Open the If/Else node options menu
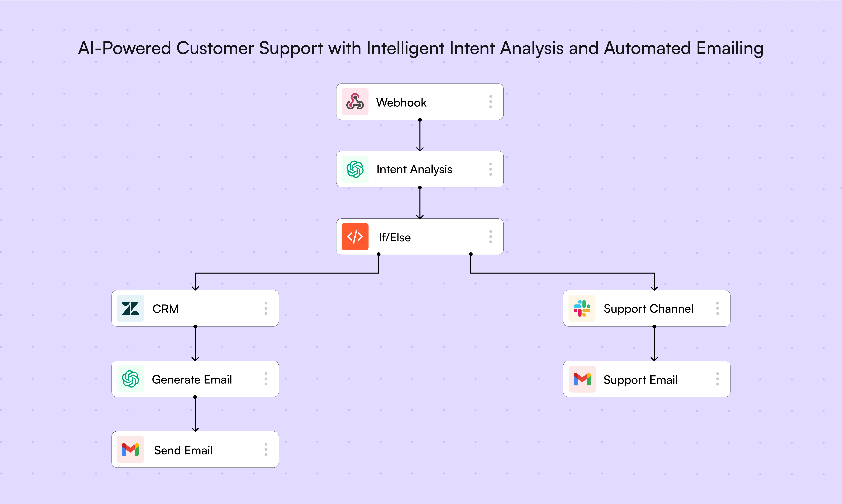This screenshot has height=504, width=842. click(490, 237)
